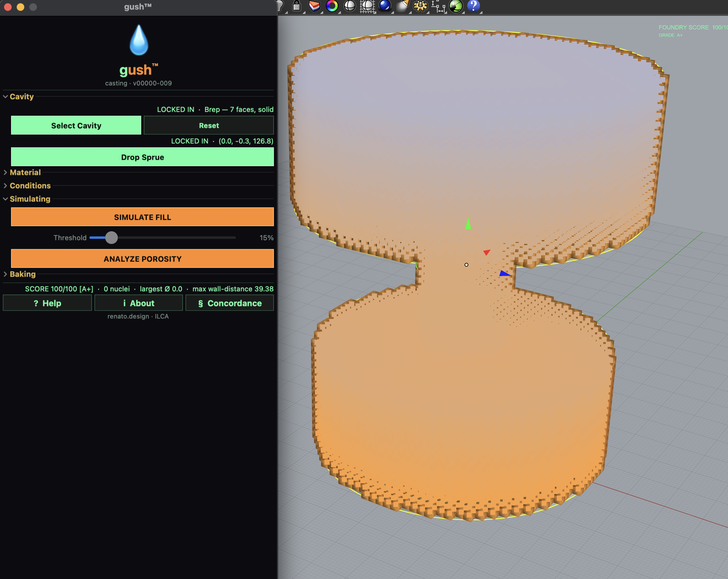Viewport: 728px width, 579px height.
Task: Click the blue sphere environment icon
Action: (384, 6)
